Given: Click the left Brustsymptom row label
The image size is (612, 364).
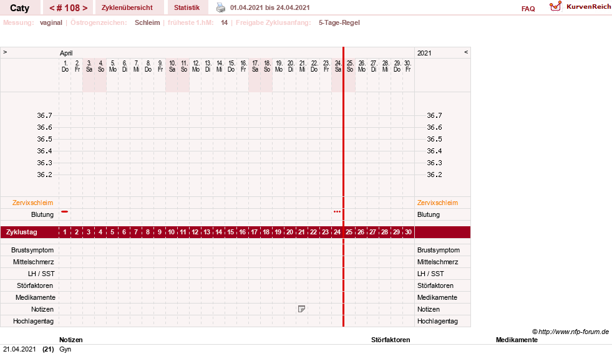Looking at the screenshot, I should tap(32, 250).
